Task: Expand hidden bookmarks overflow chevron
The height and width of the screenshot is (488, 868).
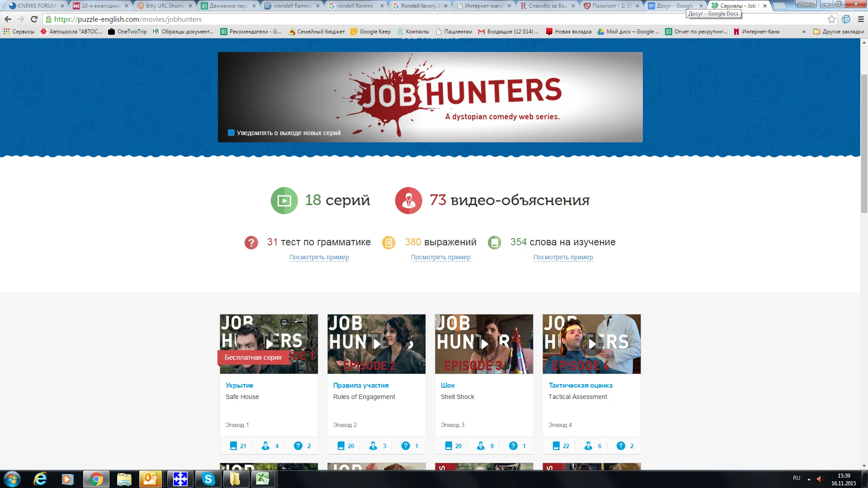Action: point(804,32)
